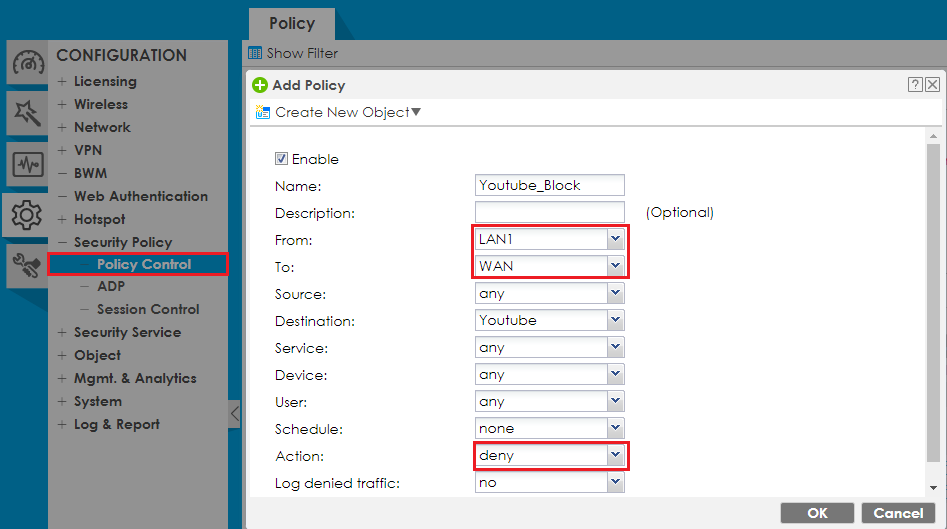
Task: Expand the Licensing menu item
Action: [104, 81]
